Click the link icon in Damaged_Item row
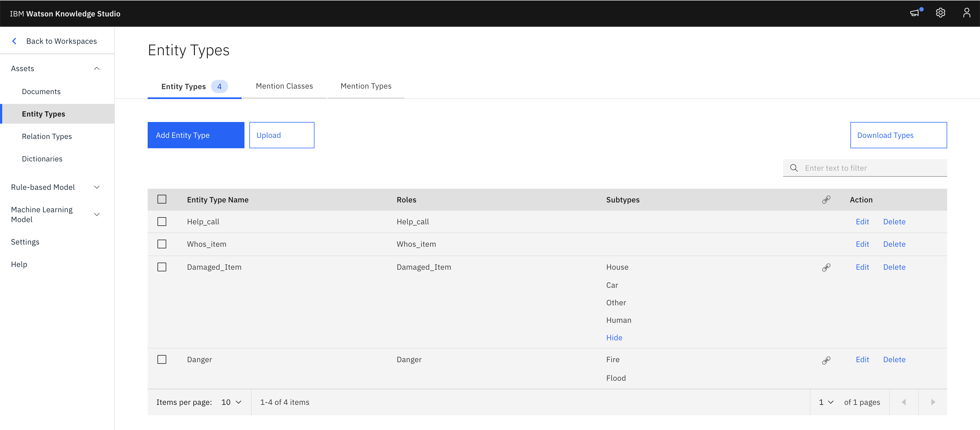 pyautogui.click(x=826, y=268)
